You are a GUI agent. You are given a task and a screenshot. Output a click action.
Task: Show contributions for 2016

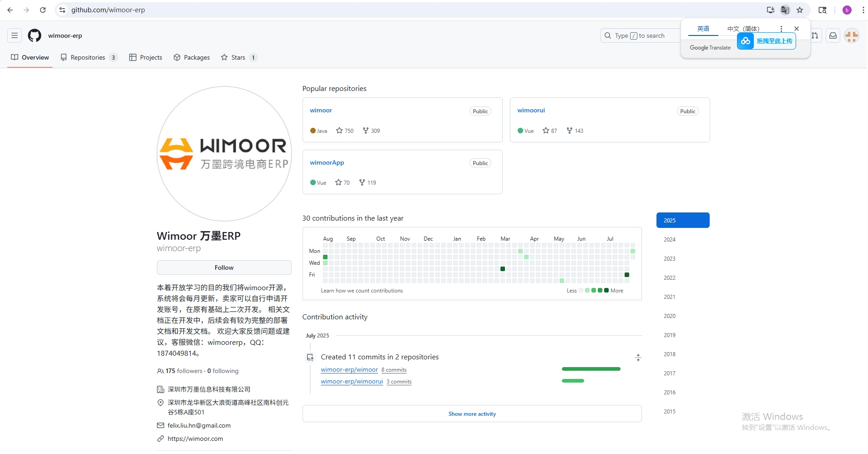click(x=683, y=392)
